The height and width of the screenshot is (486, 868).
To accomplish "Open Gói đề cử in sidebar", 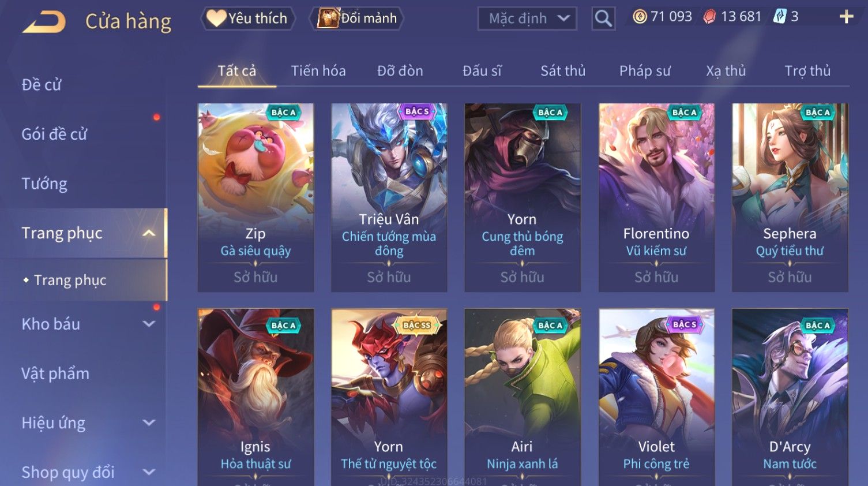I will click(x=54, y=134).
